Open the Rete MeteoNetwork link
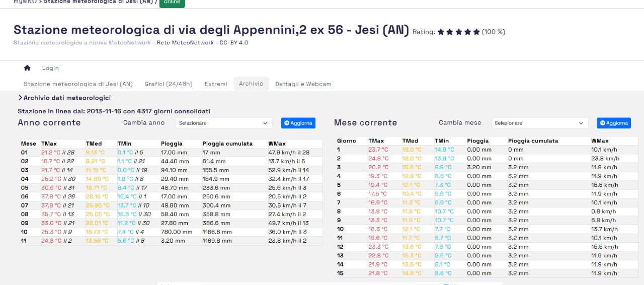The image size is (644, 285). click(x=185, y=43)
